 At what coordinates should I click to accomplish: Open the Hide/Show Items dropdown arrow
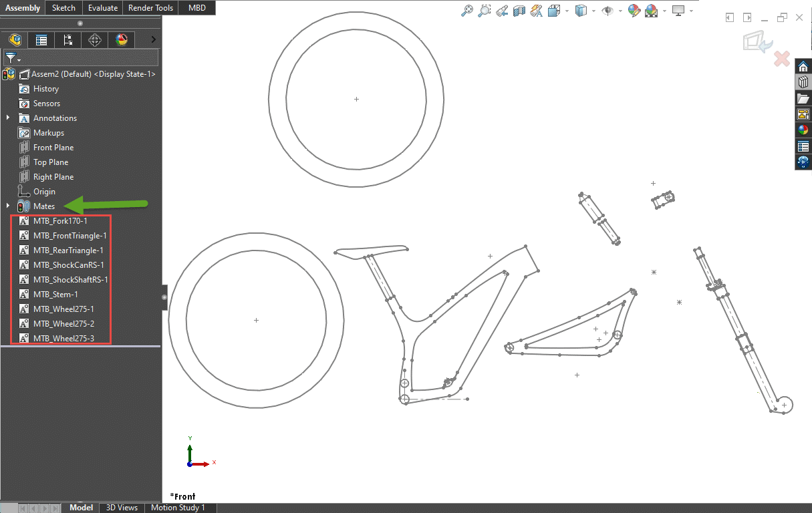click(x=620, y=11)
